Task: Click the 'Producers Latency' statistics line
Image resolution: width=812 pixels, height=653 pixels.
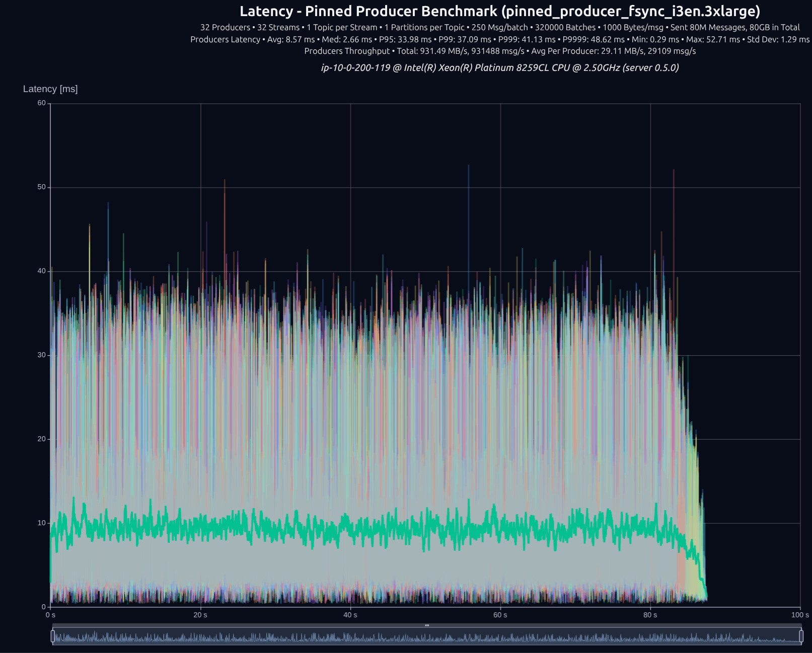Action: coord(500,39)
